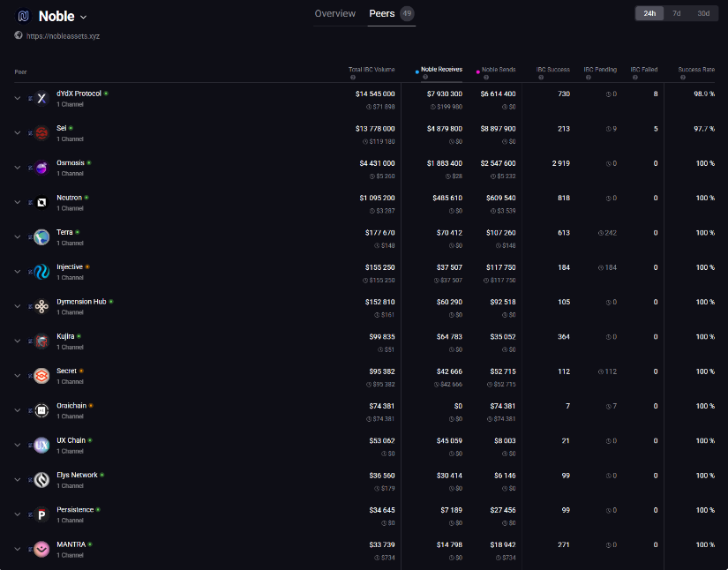Click the UX Chain logo
The image size is (728, 570).
(x=41, y=445)
